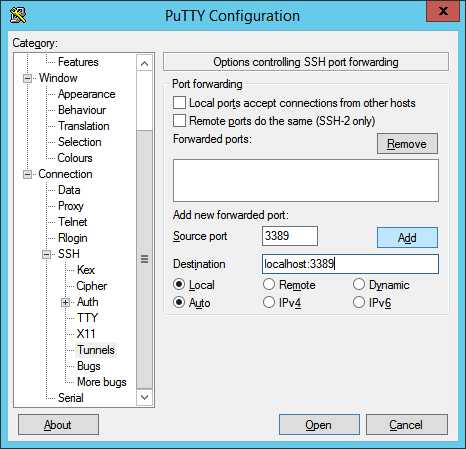This screenshot has width=466, height=449.
Task: Choose the IPv4 radio option
Action: click(269, 302)
